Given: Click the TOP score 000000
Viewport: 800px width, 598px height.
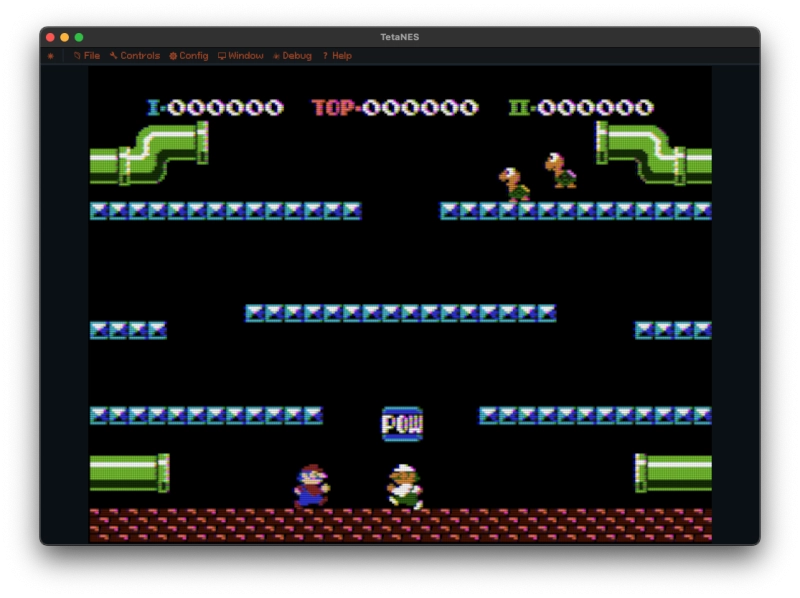Looking at the screenshot, I should coord(420,107).
